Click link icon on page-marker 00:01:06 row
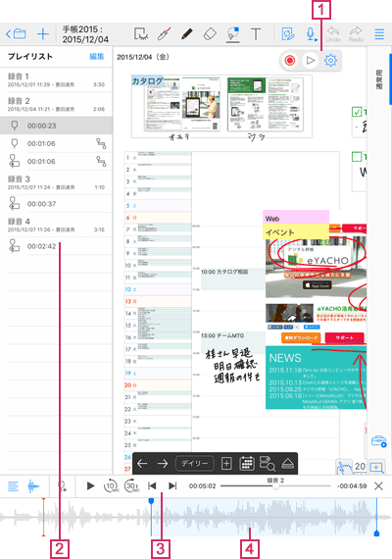392x559 pixels. coord(101,161)
